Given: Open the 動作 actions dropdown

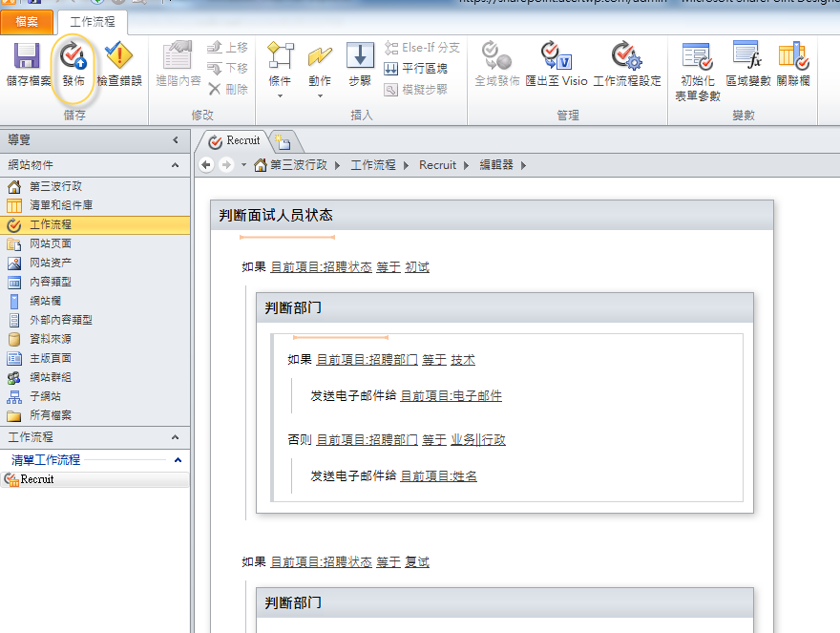Looking at the screenshot, I should pyautogui.click(x=320, y=62).
